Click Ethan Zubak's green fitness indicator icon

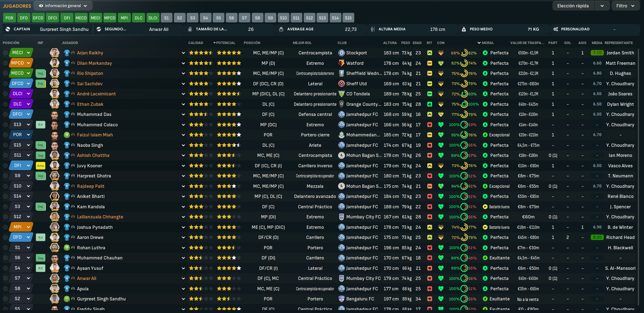(430, 104)
